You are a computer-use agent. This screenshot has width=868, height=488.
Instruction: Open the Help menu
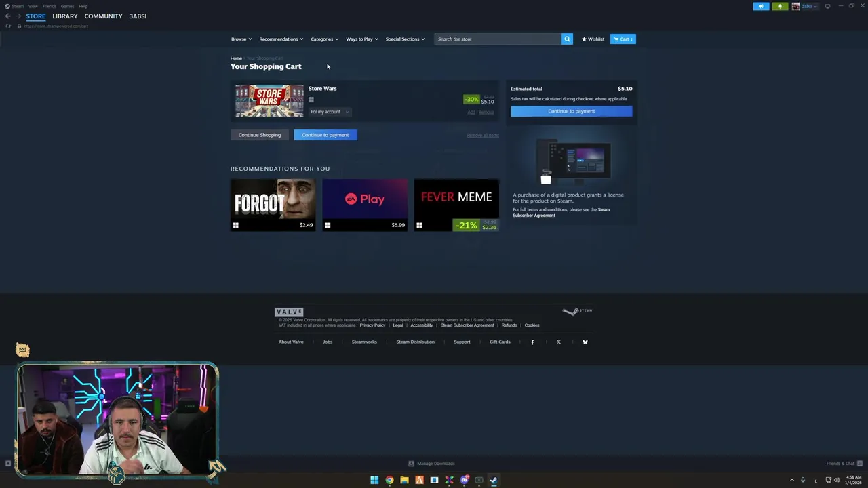click(x=83, y=6)
